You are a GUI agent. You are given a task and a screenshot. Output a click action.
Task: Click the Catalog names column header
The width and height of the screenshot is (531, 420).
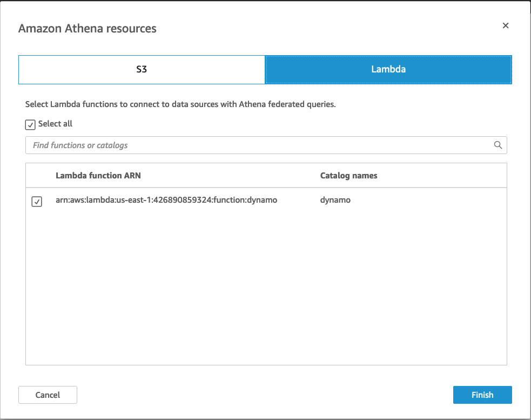click(348, 175)
